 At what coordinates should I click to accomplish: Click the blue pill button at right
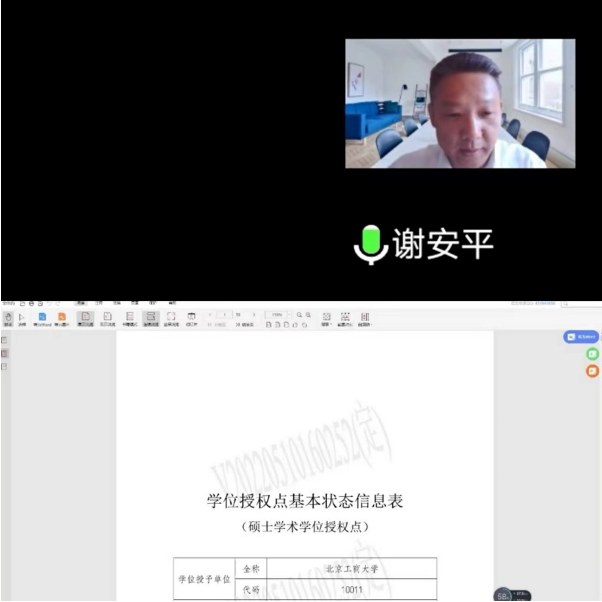581,337
